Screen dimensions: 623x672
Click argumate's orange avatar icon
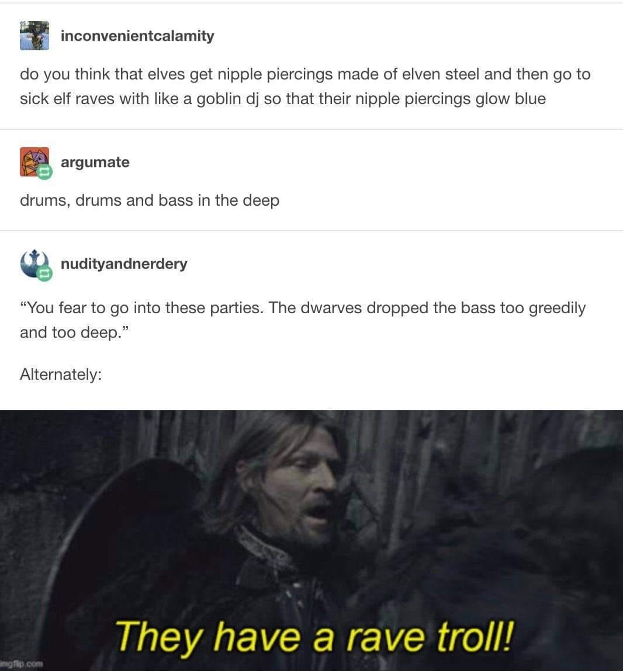tap(34, 162)
